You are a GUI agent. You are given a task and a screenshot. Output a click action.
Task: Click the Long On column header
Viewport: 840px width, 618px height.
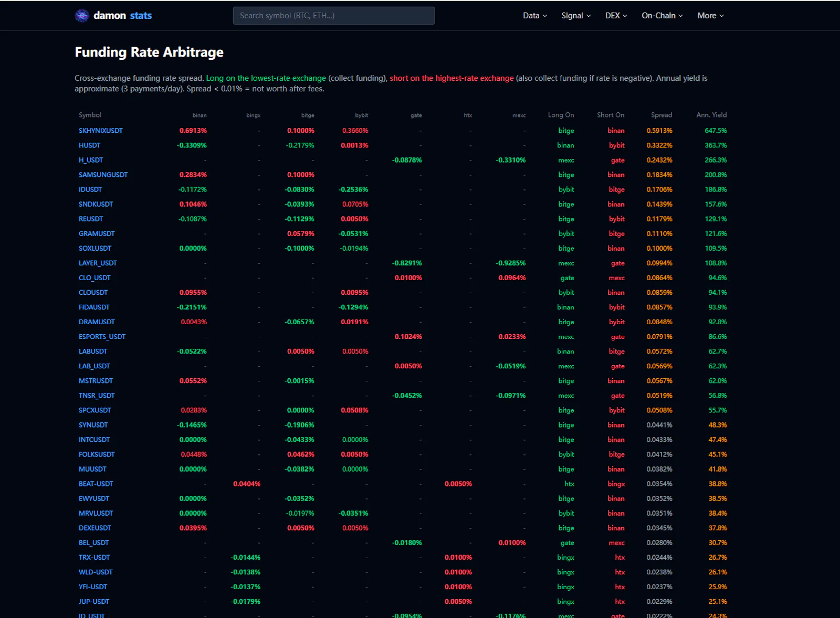point(561,114)
